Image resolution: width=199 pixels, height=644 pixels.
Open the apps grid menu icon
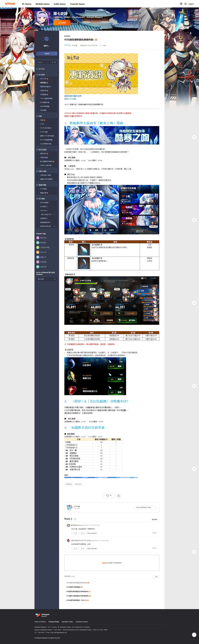click(185, 4)
